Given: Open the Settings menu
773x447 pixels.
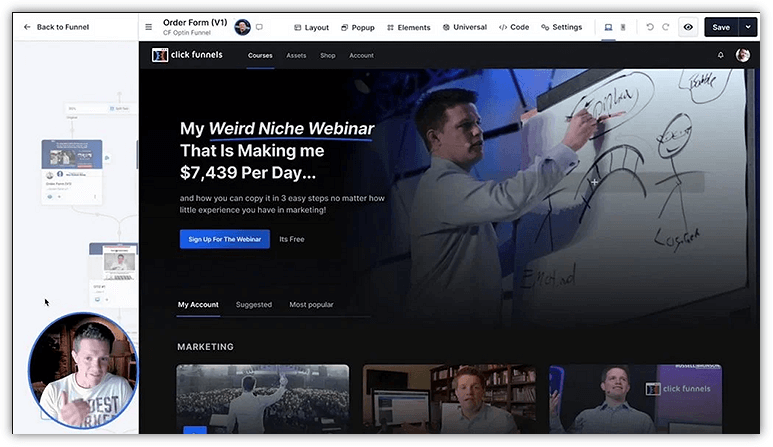Looking at the screenshot, I should [x=562, y=27].
